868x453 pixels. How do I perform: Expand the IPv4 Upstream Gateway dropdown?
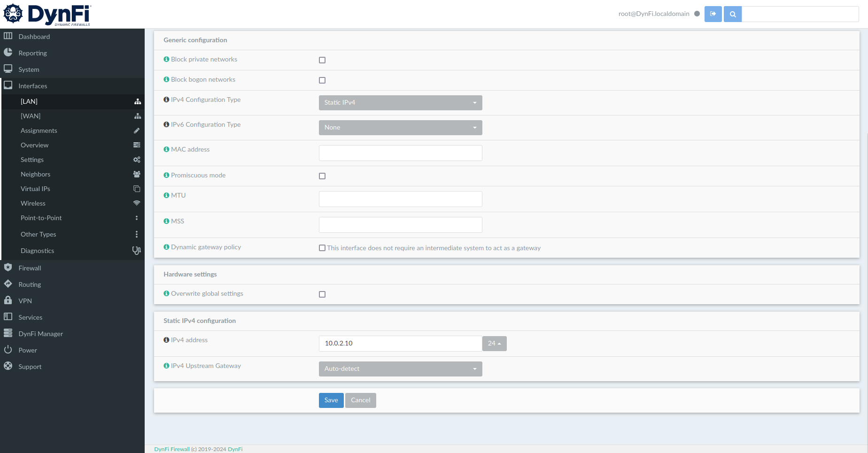(400, 369)
